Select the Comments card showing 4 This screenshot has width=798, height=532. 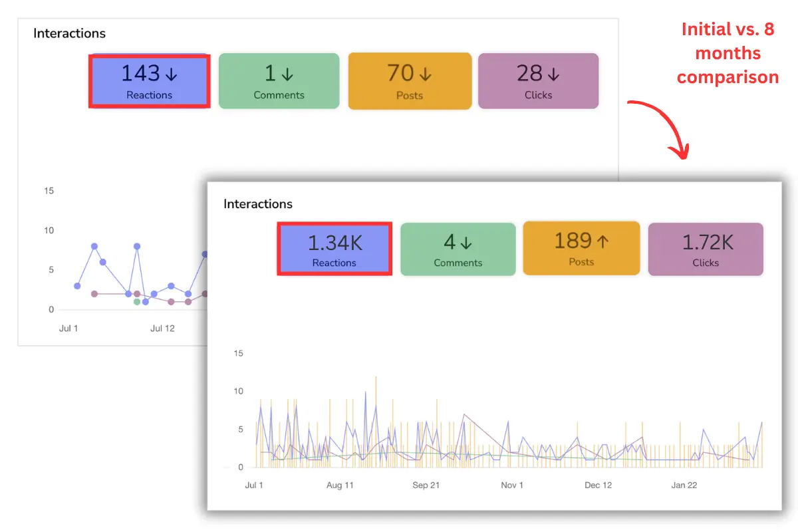(458, 249)
